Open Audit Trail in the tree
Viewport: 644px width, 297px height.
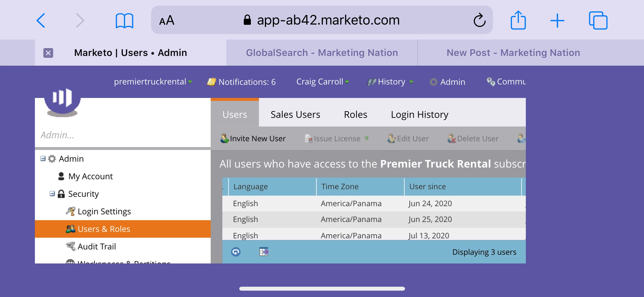pos(96,246)
